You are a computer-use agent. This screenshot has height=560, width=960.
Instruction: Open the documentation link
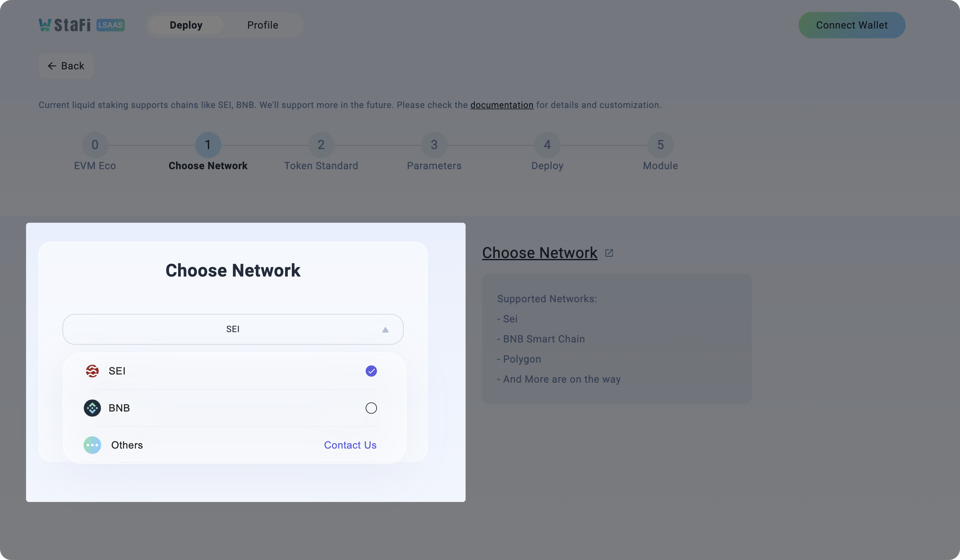(502, 105)
